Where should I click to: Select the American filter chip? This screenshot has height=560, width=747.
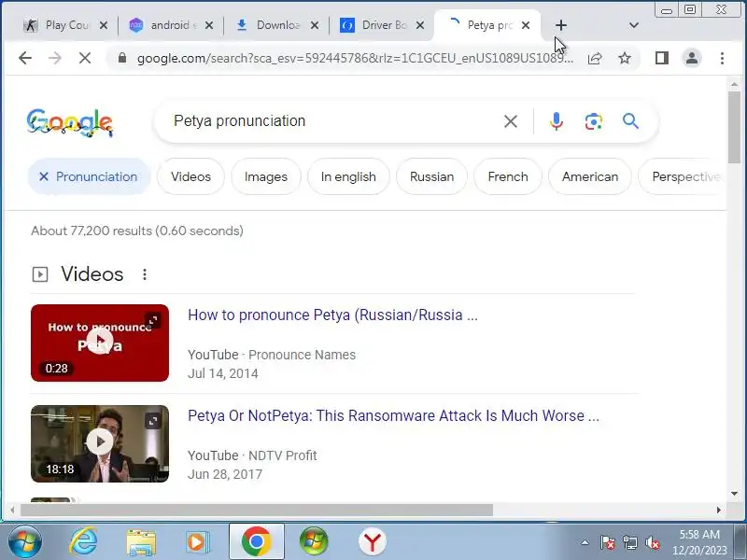(590, 176)
